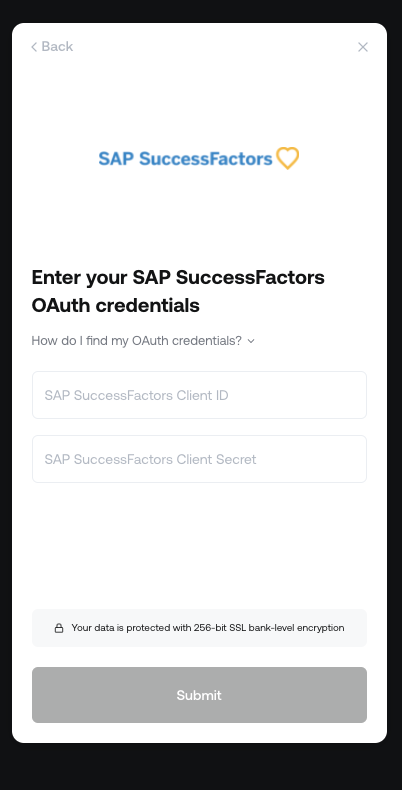Click the blue SAP SuccessFactors logo text
This screenshot has height=790, width=402.
[185, 159]
